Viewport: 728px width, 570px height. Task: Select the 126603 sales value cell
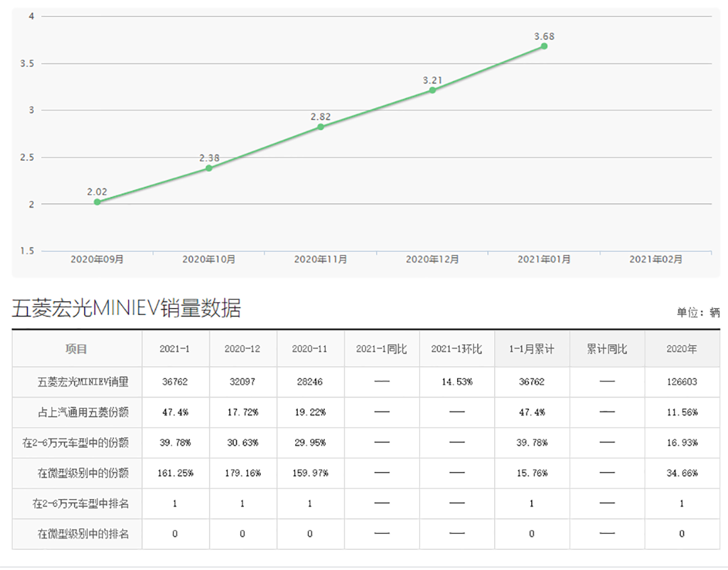tap(681, 382)
